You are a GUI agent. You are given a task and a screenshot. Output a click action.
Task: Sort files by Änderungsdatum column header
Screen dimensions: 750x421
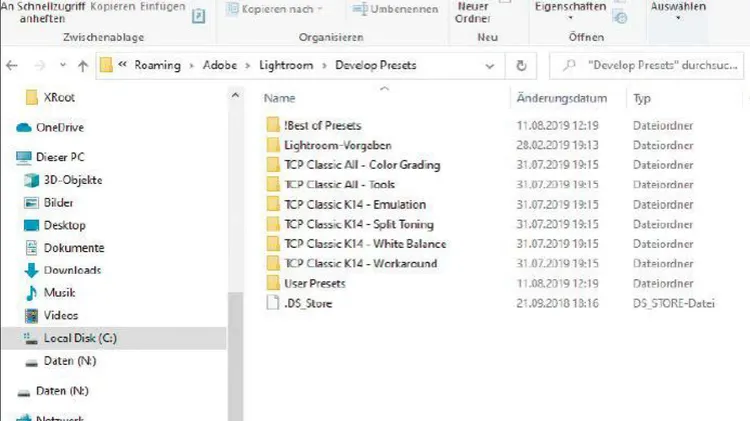tap(562, 98)
